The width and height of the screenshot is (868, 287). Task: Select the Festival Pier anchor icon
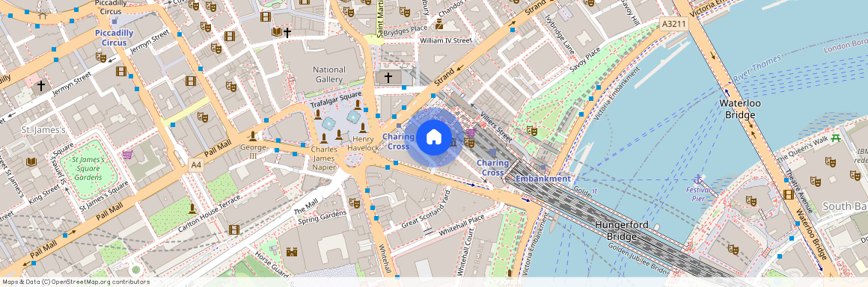click(x=699, y=179)
